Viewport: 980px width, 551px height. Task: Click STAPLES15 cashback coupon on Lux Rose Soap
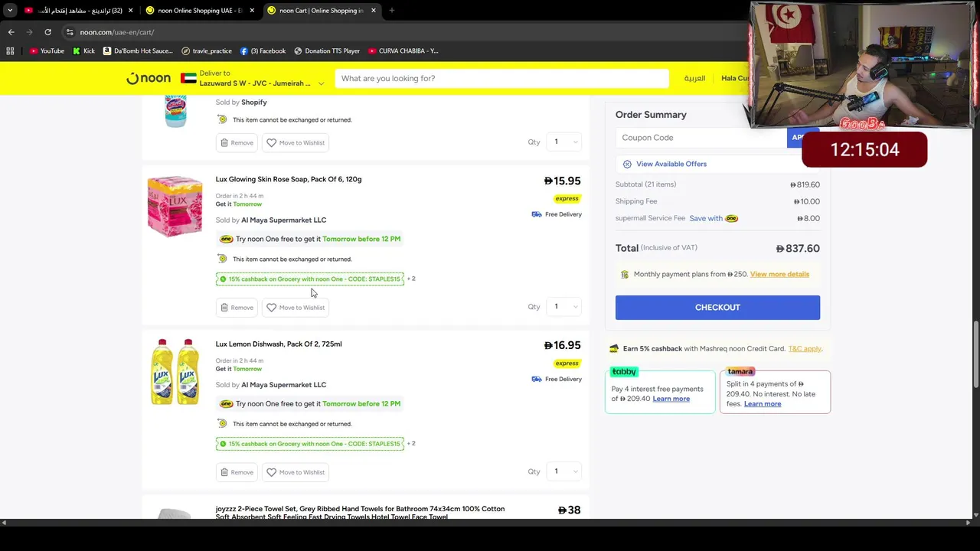coord(309,279)
